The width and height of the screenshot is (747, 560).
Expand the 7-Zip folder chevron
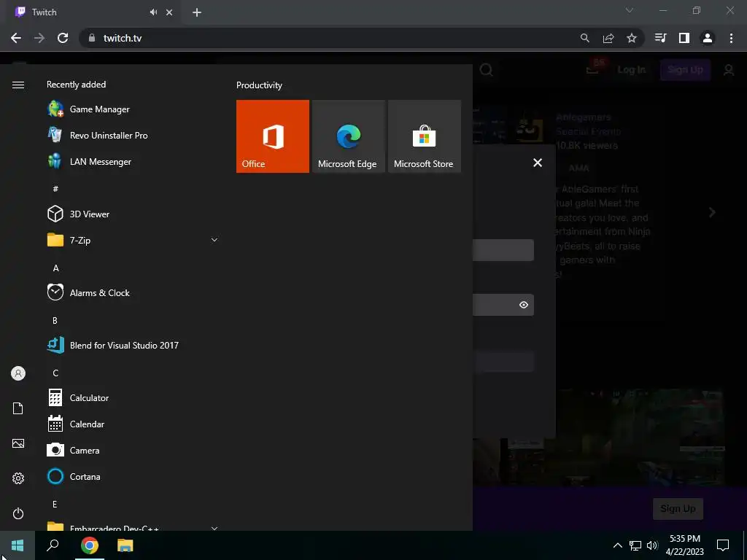point(214,240)
